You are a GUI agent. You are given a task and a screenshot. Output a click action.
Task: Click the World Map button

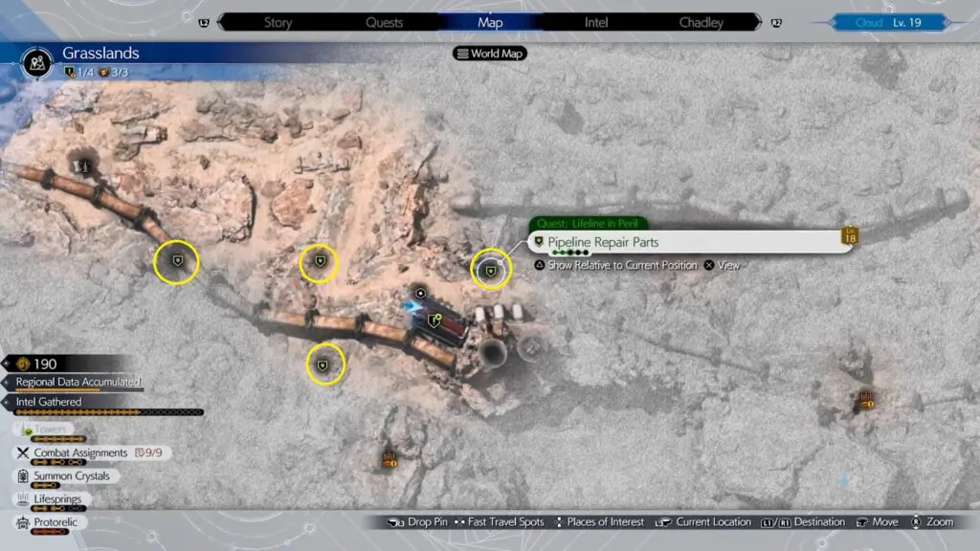click(x=490, y=54)
